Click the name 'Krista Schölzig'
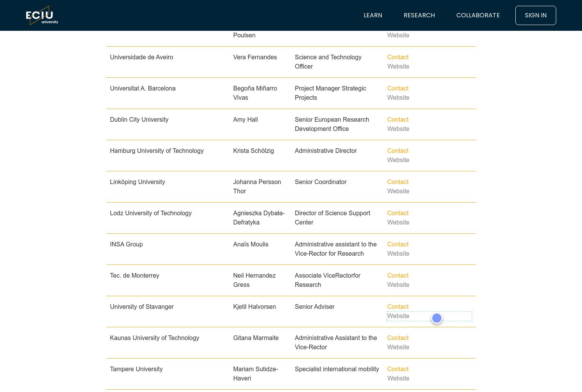This screenshot has height=392, width=582. click(253, 151)
